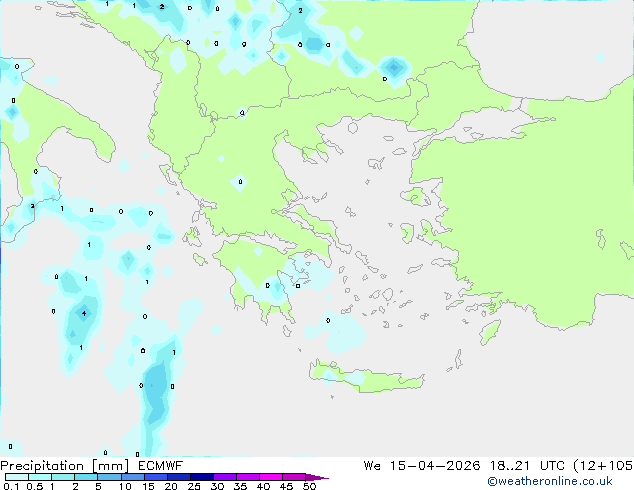The height and width of the screenshot is (490, 634).
Task: Click the 0.1–0.5 mm legend color swatch
Action: click(17, 477)
